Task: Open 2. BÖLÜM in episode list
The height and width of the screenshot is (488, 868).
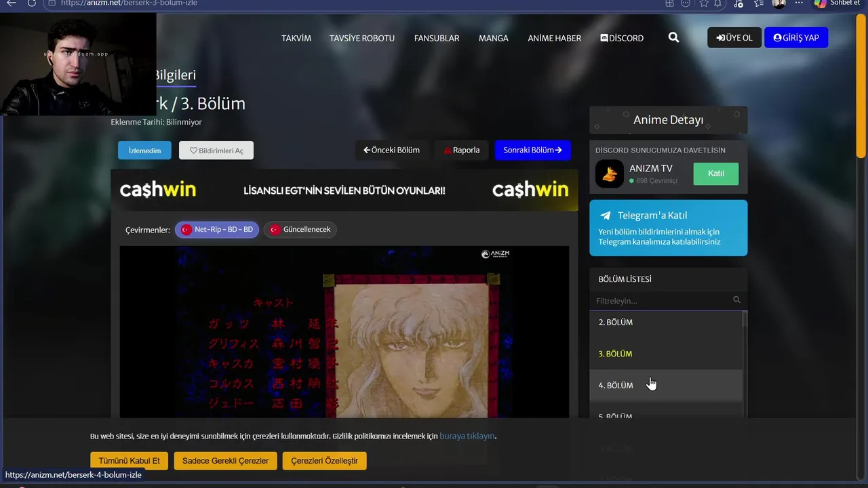Action: pyautogui.click(x=666, y=322)
